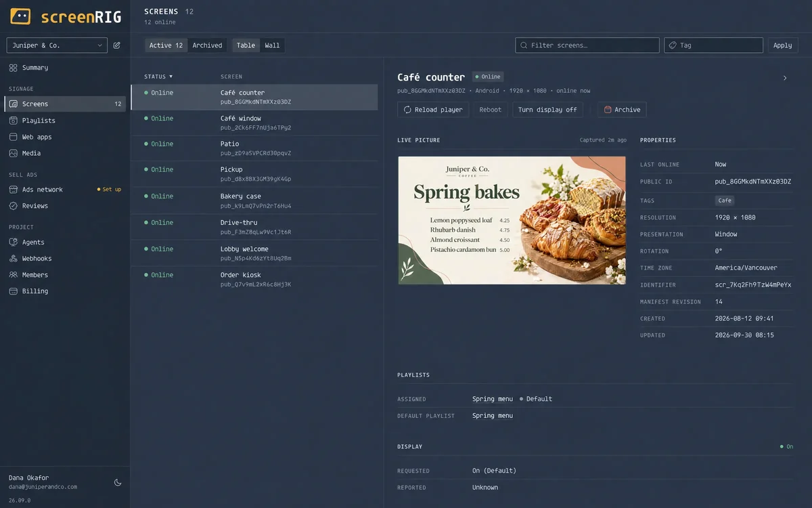The image size is (812, 508).
Task: Collapse detail panel with chevron arrow
Action: (x=785, y=78)
